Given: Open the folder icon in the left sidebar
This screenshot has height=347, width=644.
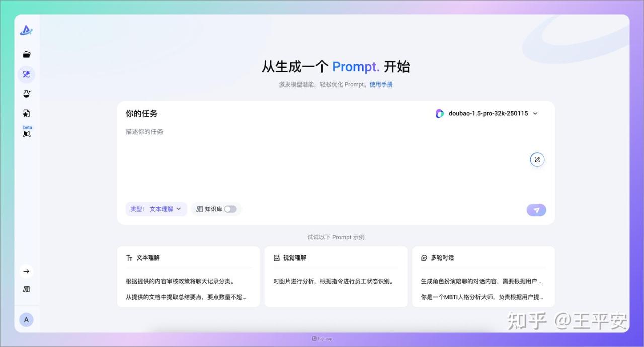Looking at the screenshot, I should coord(27,55).
